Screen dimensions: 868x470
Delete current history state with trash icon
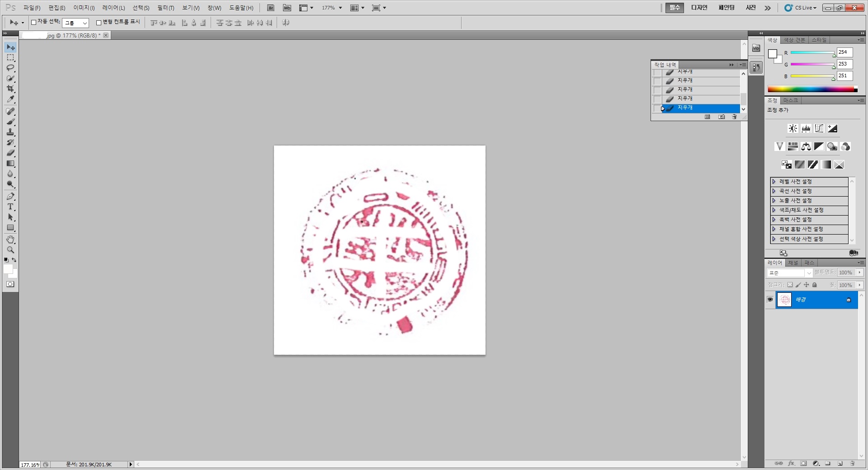tap(735, 117)
